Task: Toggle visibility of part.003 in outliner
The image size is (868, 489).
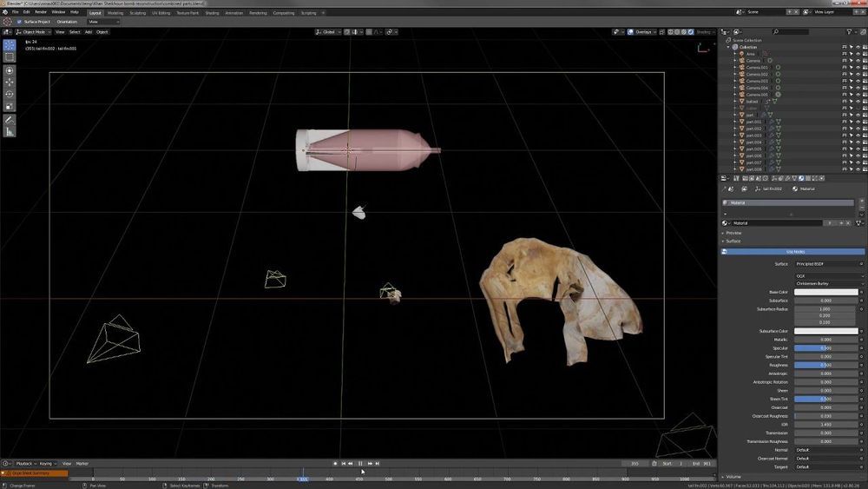Action: click(858, 135)
